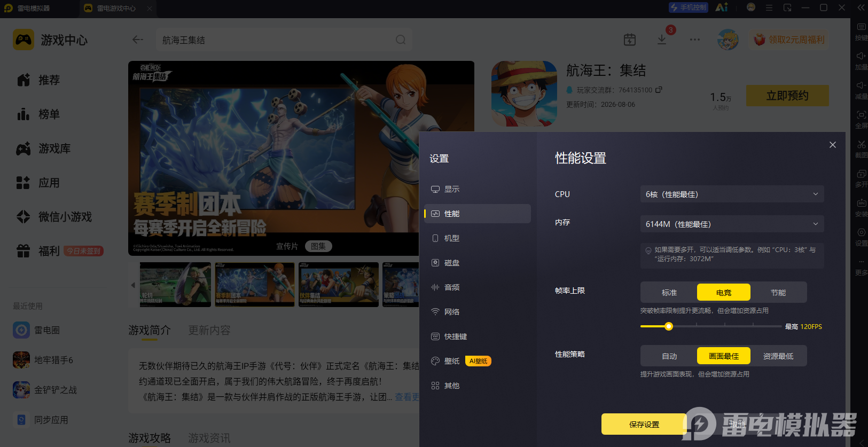Click the calendar check-in icon in the header

click(x=630, y=40)
